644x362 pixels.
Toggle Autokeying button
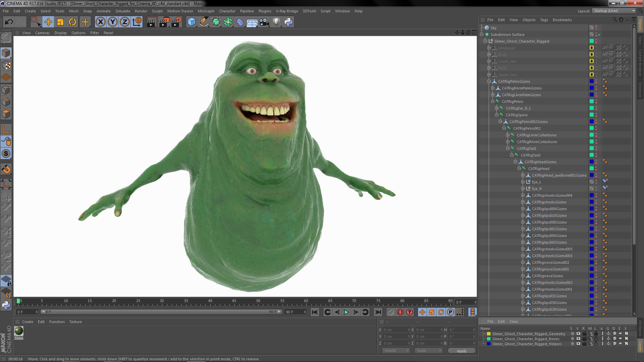click(400, 312)
